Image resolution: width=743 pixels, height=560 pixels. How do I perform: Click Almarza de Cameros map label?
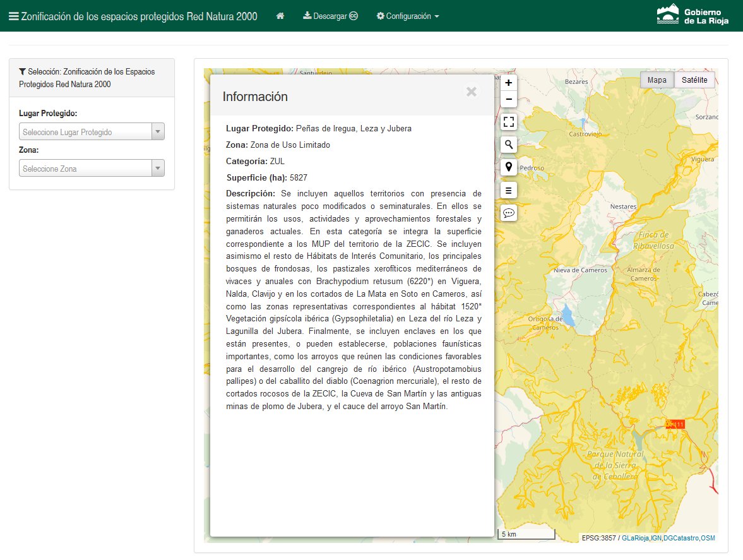point(643,274)
